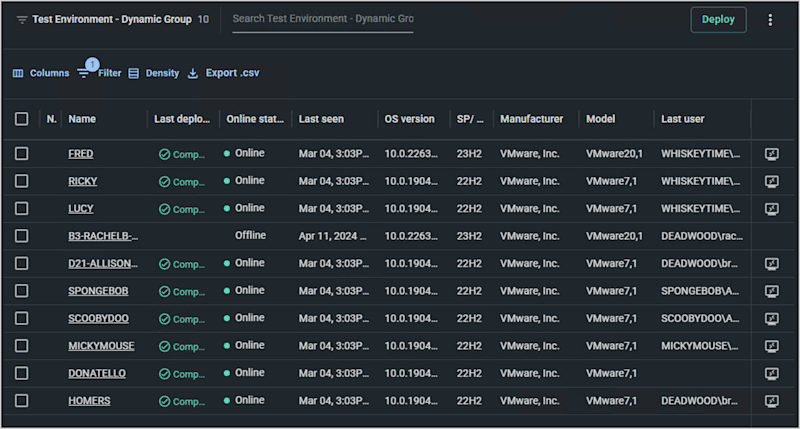This screenshot has height=429, width=800.
Task: Launch remote desktop for MICKYMOUSE row
Action: 771,346
